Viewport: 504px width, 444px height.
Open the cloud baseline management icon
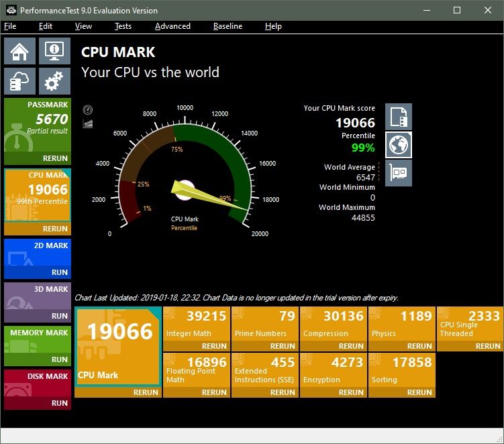click(20, 80)
